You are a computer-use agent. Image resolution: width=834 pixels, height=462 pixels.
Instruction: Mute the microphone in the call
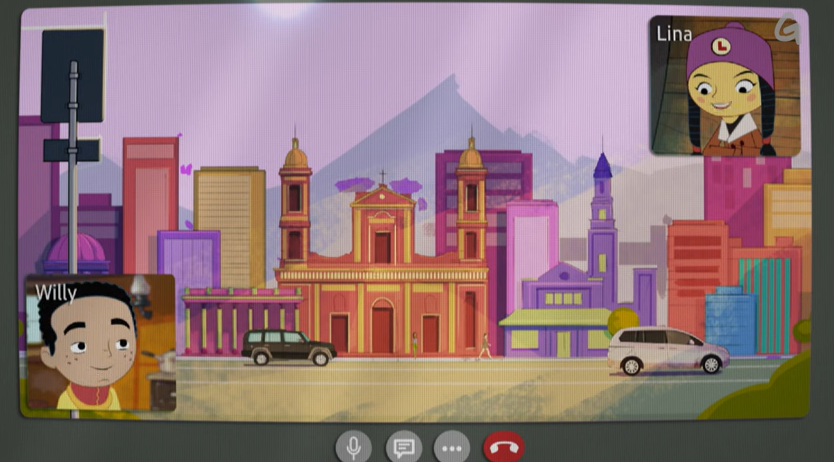tap(353, 447)
